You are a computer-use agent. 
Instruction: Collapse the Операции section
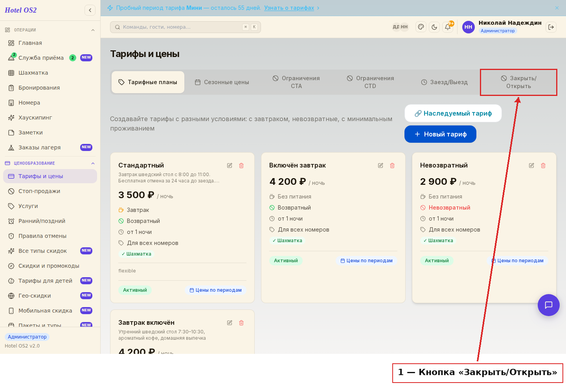(93, 30)
